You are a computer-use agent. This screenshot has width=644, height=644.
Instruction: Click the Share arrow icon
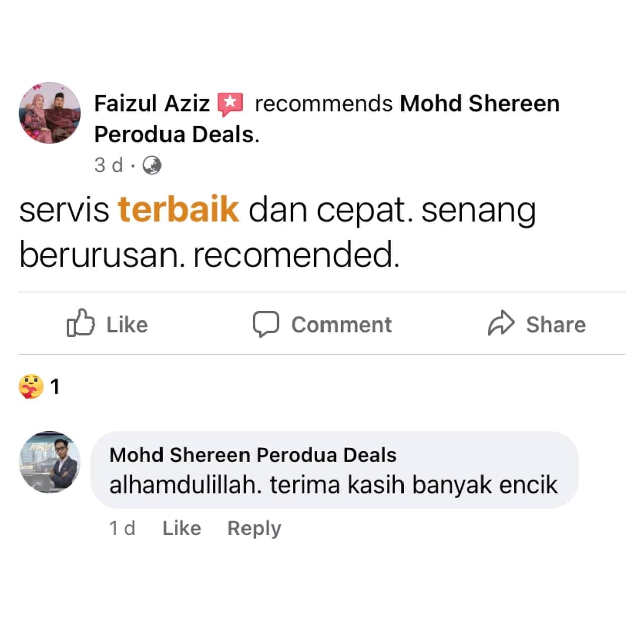tap(501, 324)
